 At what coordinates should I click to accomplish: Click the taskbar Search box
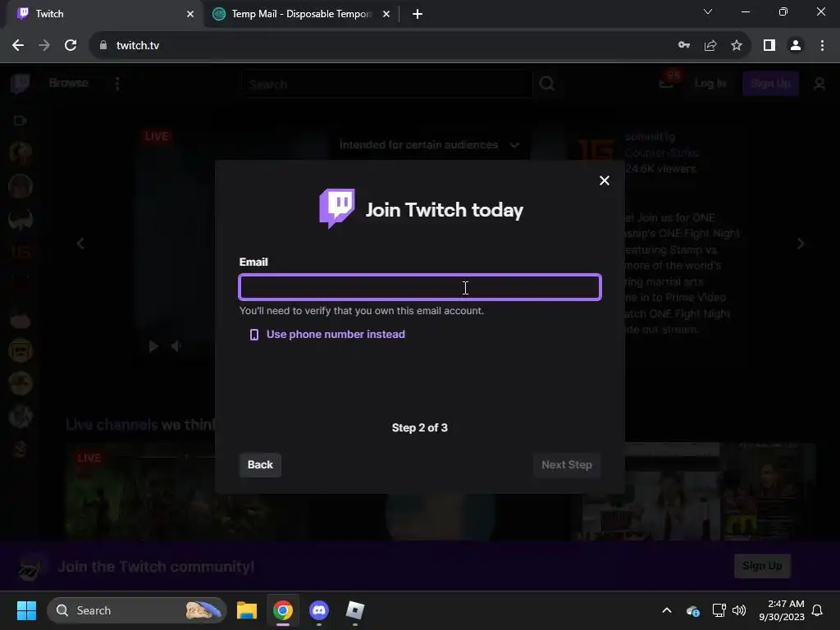coord(137,610)
